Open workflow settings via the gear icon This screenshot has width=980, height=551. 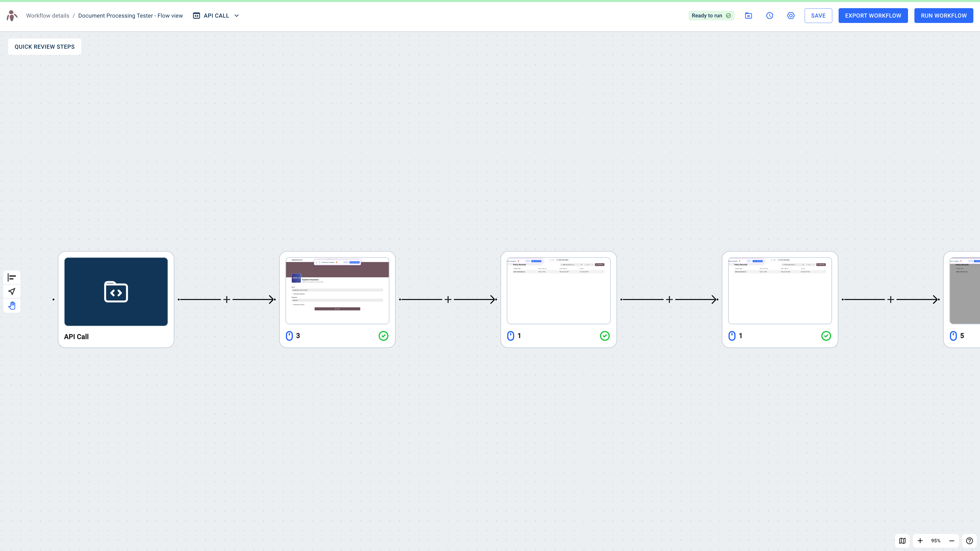(791, 16)
